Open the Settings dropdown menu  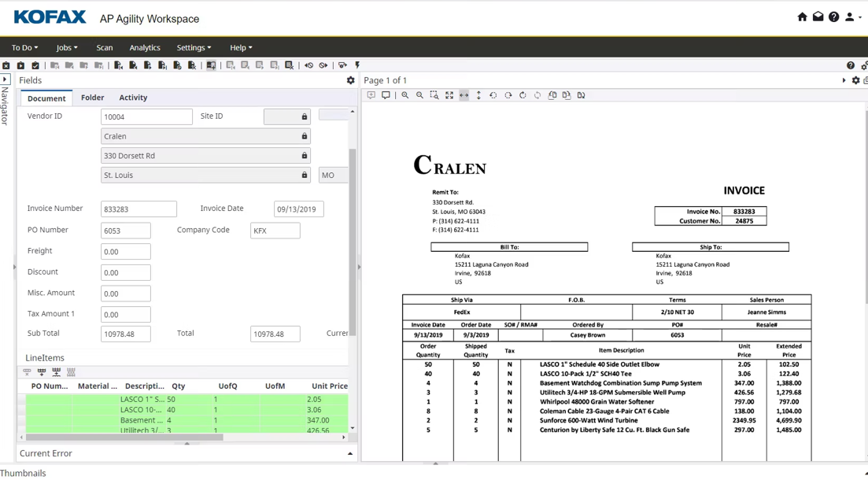point(194,48)
